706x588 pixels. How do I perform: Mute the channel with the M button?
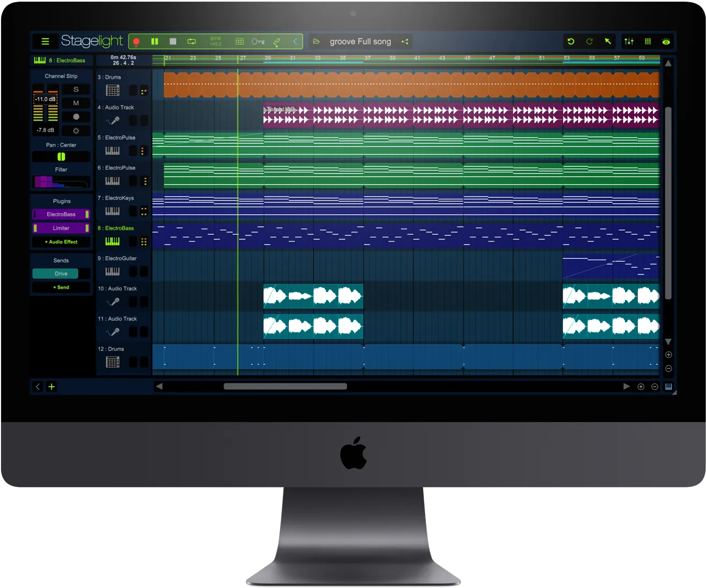tap(76, 103)
